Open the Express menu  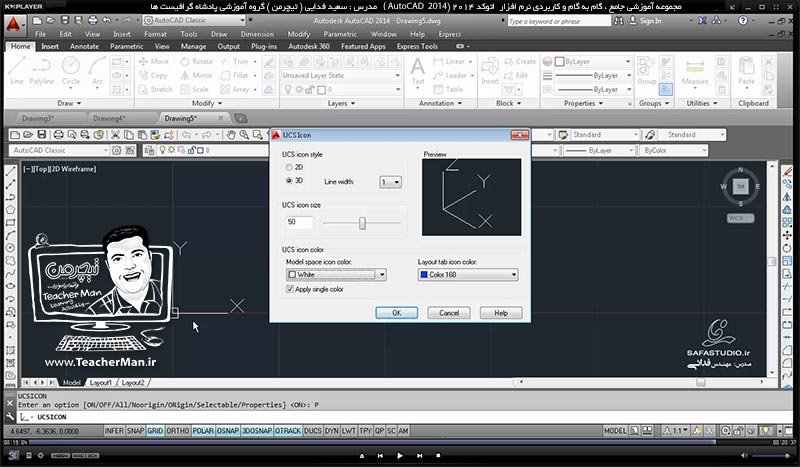[x=449, y=34]
